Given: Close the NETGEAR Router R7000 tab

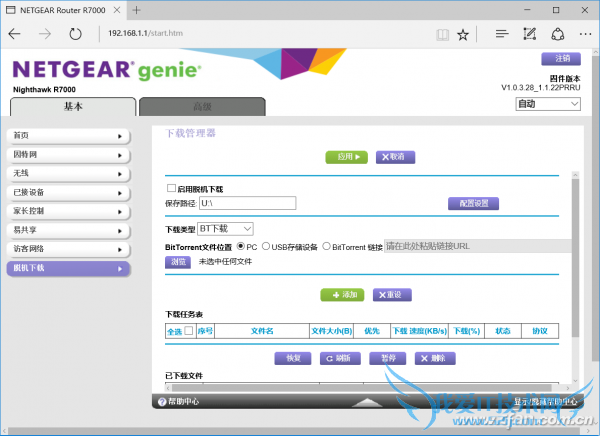Looking at the screenshot, I should tap(117, 10).
